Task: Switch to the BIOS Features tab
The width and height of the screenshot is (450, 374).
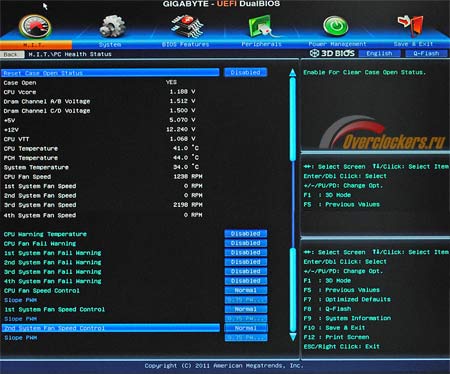Action: (185, 44)
